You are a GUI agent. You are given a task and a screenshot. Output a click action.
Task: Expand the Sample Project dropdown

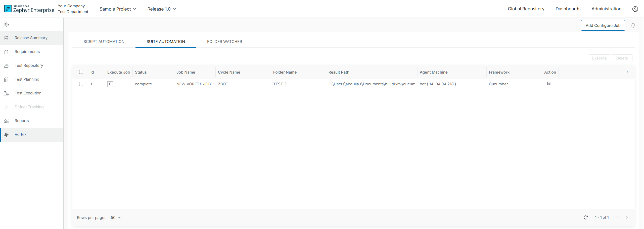[x=118, y=9]
